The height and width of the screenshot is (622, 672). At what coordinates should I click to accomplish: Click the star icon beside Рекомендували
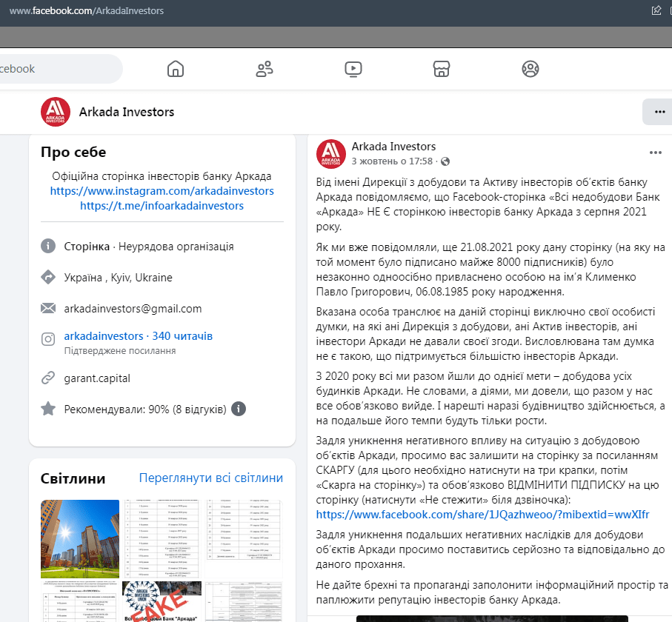click(48, 409)
